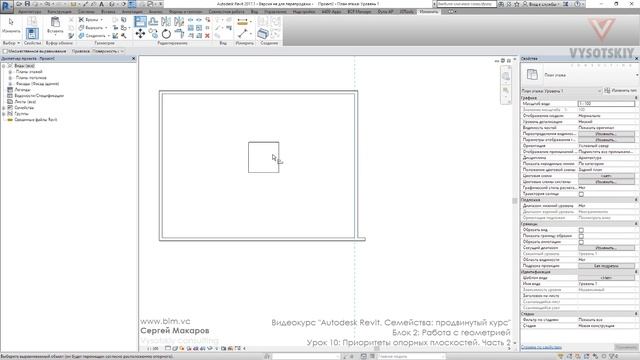Select the Offset tool
This screenshot has height=360, width=640.
coord(153,22)
